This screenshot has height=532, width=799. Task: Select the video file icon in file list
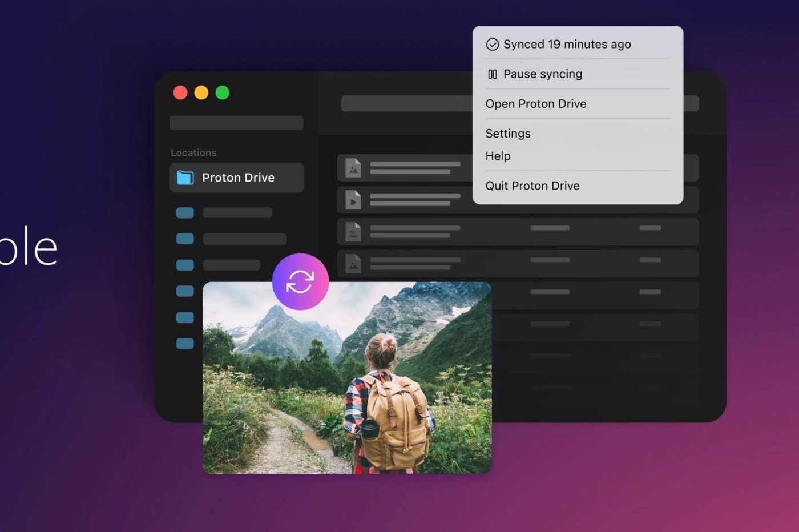[353, 200]
